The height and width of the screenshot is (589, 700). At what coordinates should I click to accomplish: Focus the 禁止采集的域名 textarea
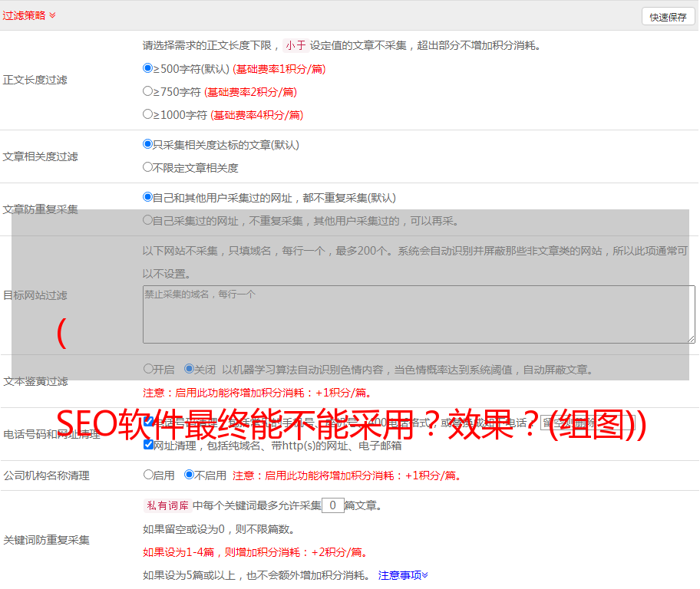419,314
